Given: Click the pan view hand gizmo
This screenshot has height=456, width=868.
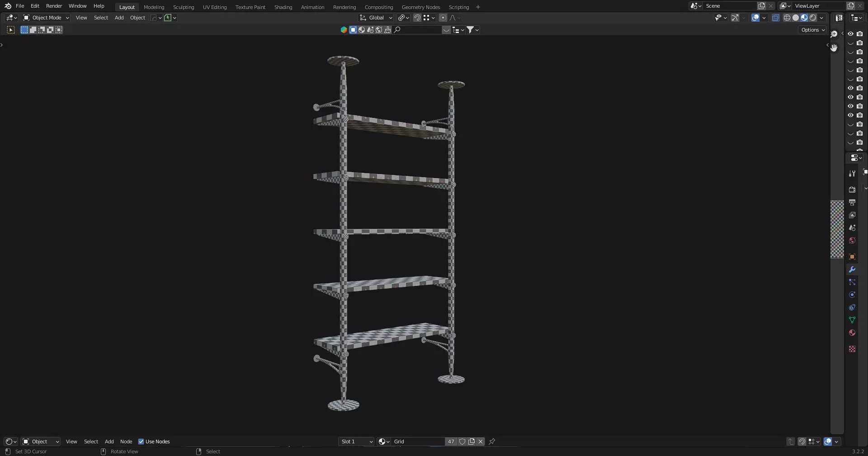Looking at the screenshot, I should [834, 47].
